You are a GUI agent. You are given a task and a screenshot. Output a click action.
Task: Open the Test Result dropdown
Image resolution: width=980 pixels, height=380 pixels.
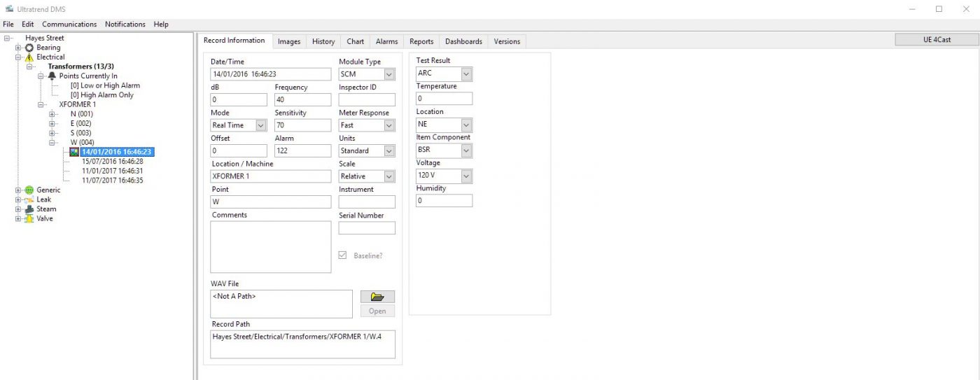pos(466,73)
